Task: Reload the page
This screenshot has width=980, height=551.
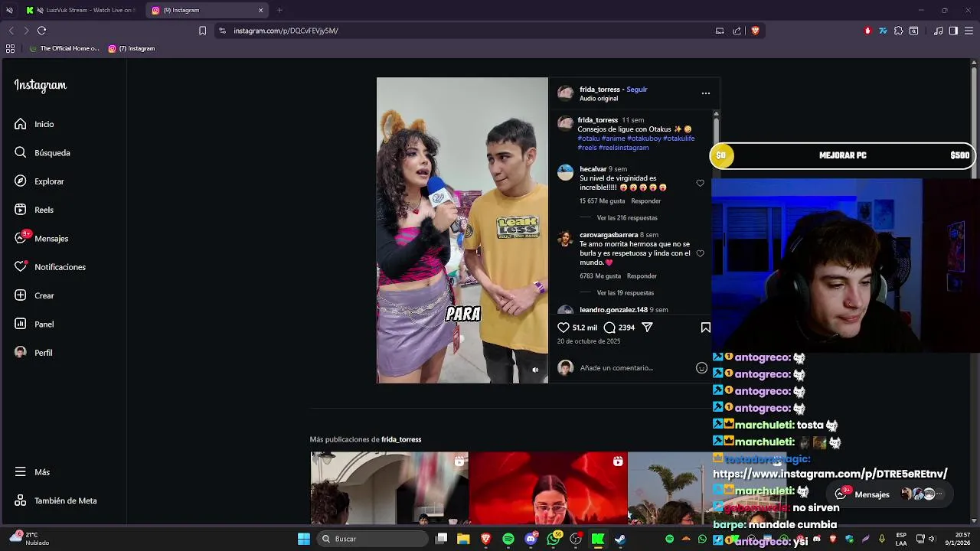Action: click(x=41, y=31)
